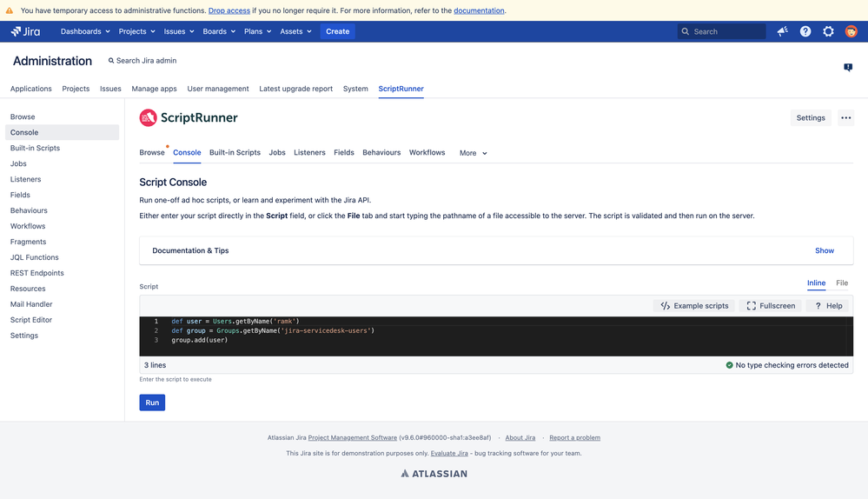
Task: Go to Manage apps tab
Action: pyautogui.click(x=154, y=89)
